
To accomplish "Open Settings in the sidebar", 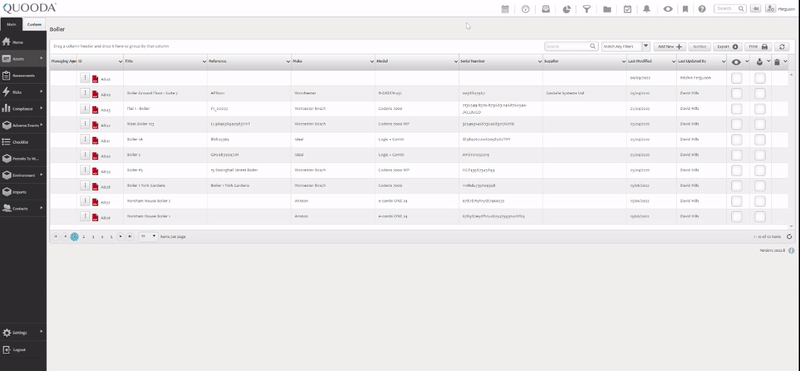I will coord(23,332).
